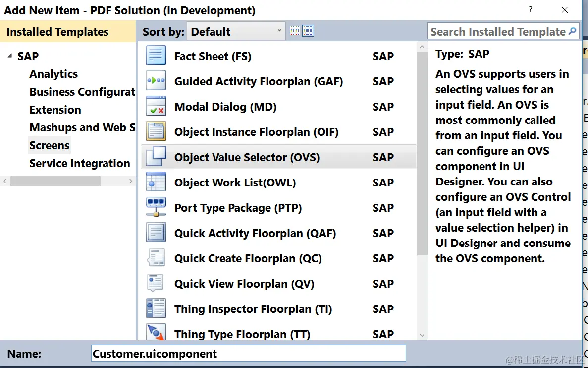The width and height of the screenshot is (588, 368).
Task: Choose Modal Dialog (MD) template
Action: click(x=278, y=106)
